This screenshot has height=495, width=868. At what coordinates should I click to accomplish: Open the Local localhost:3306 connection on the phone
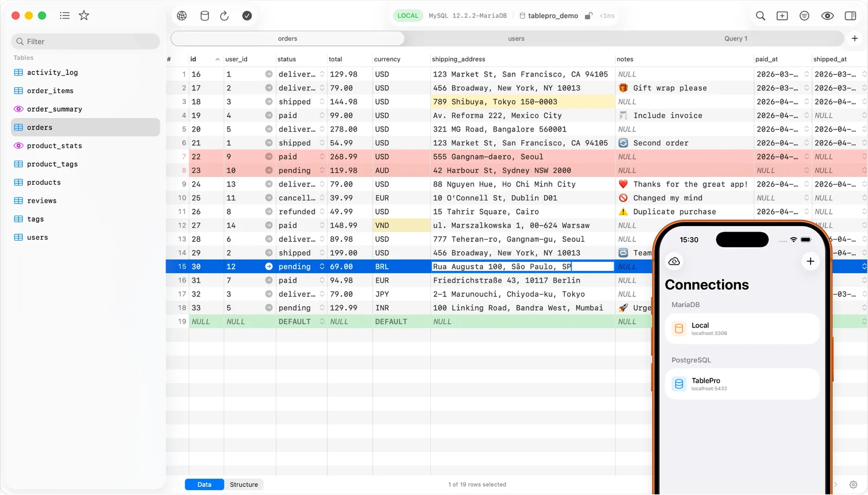click(x=742, y=329)
